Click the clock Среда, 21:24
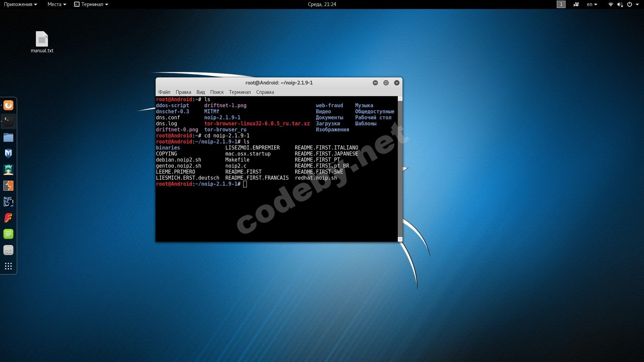 [x=322, y=4]
